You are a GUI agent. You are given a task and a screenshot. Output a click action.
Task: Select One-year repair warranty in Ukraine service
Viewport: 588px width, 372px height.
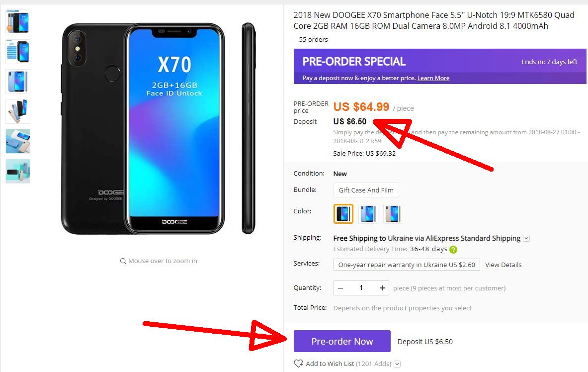pos(407,265)
